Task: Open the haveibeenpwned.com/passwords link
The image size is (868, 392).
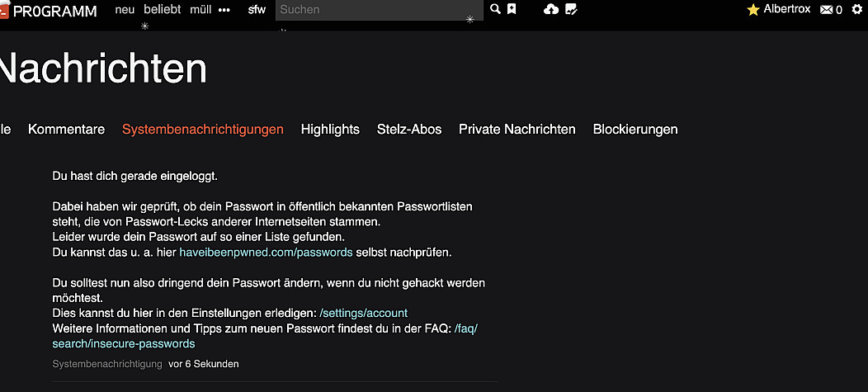Action: point(266,252)
